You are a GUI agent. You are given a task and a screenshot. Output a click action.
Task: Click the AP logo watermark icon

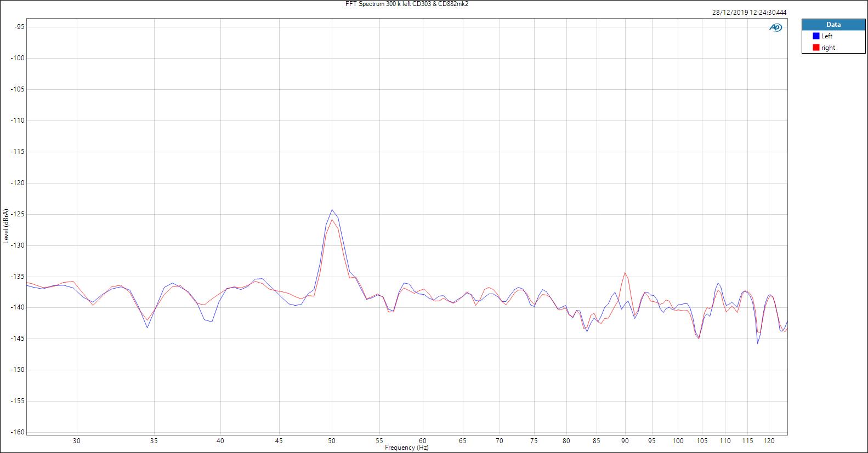coord(775,27)
